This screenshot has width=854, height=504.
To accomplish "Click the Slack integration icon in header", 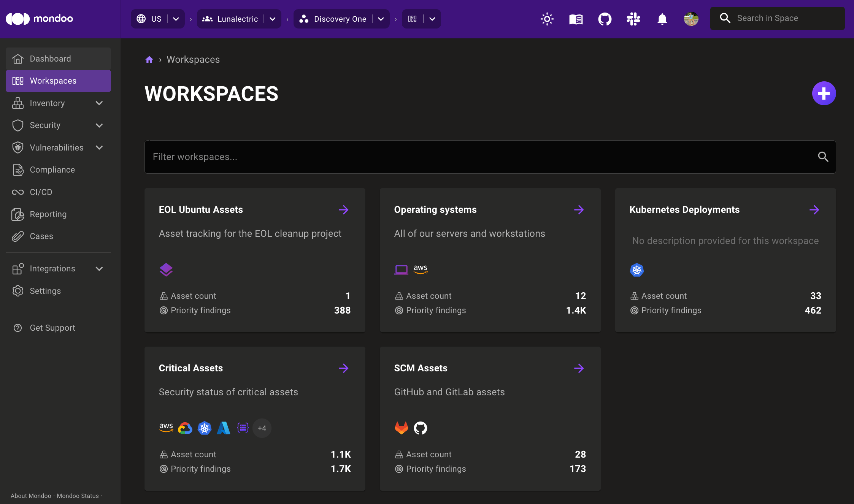I will [633, 19].
